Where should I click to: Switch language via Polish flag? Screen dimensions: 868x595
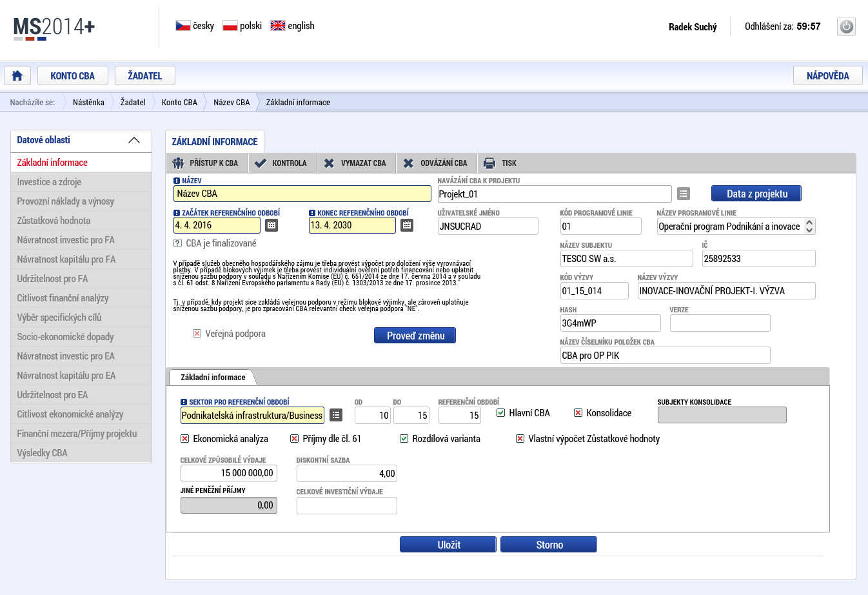point(230,26)
